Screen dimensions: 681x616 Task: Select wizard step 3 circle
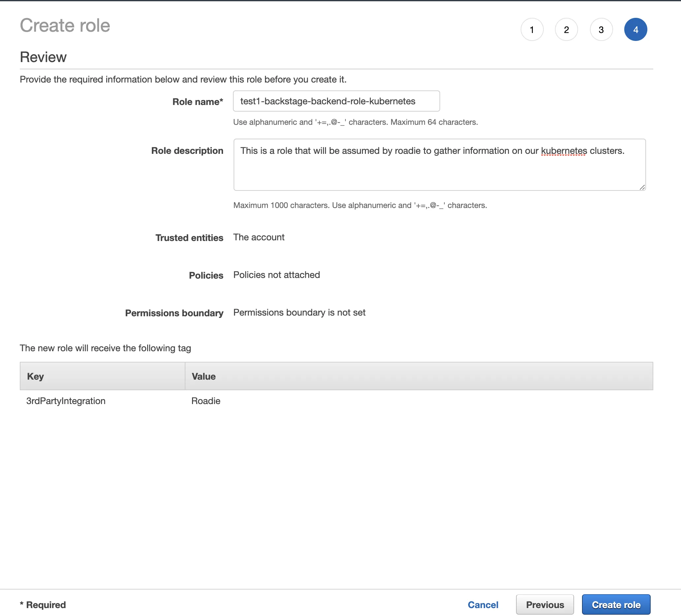601,29
